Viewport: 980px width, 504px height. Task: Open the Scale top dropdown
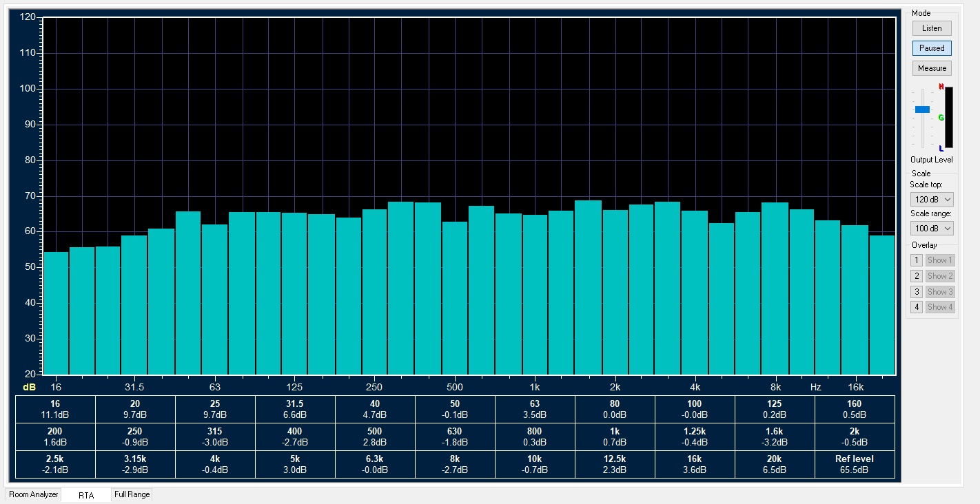932,199
